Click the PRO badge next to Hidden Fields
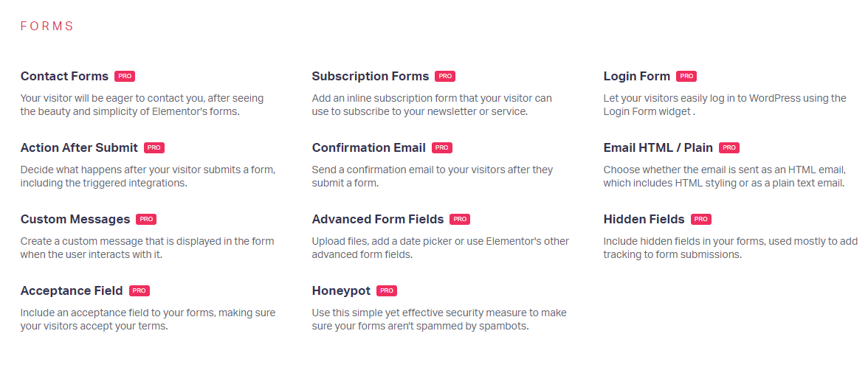Screen dimensions: 868x373 pos(701,220)
